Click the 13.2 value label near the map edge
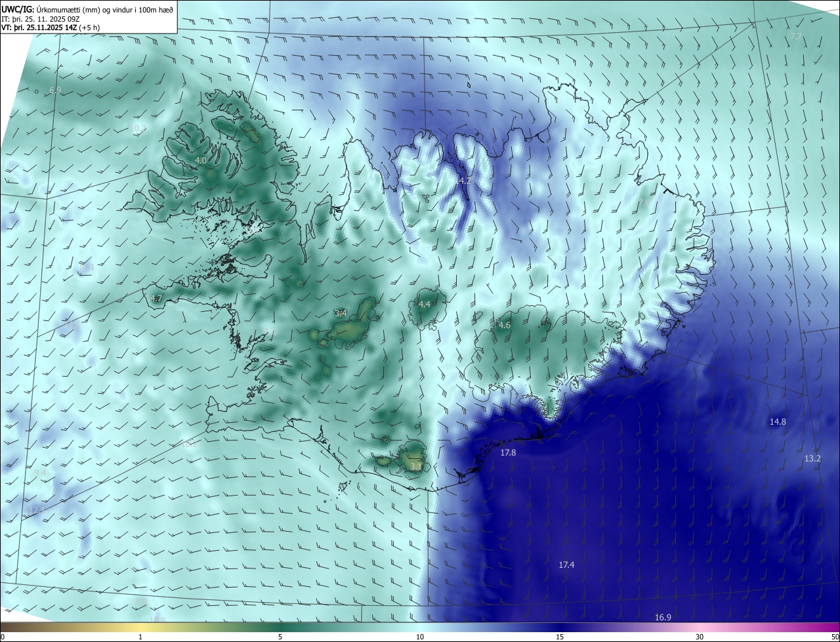This screenshot has height=642, width=840. click(812, 458)
